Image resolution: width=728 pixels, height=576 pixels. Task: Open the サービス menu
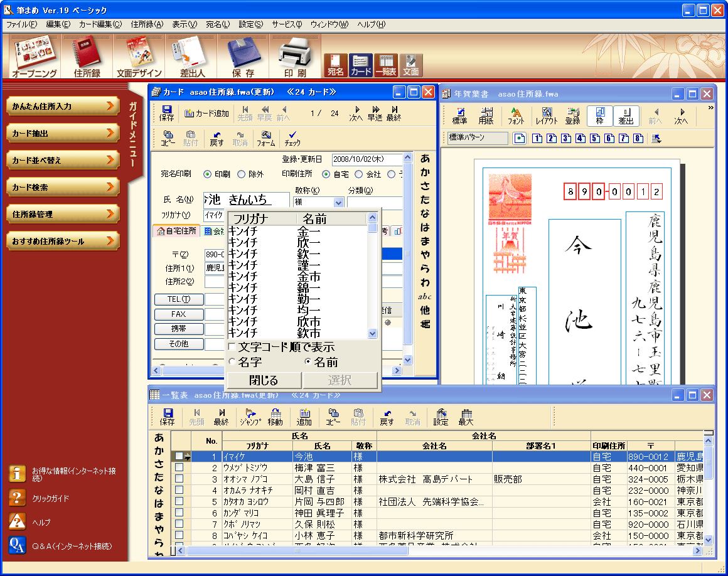coord(287,24)
